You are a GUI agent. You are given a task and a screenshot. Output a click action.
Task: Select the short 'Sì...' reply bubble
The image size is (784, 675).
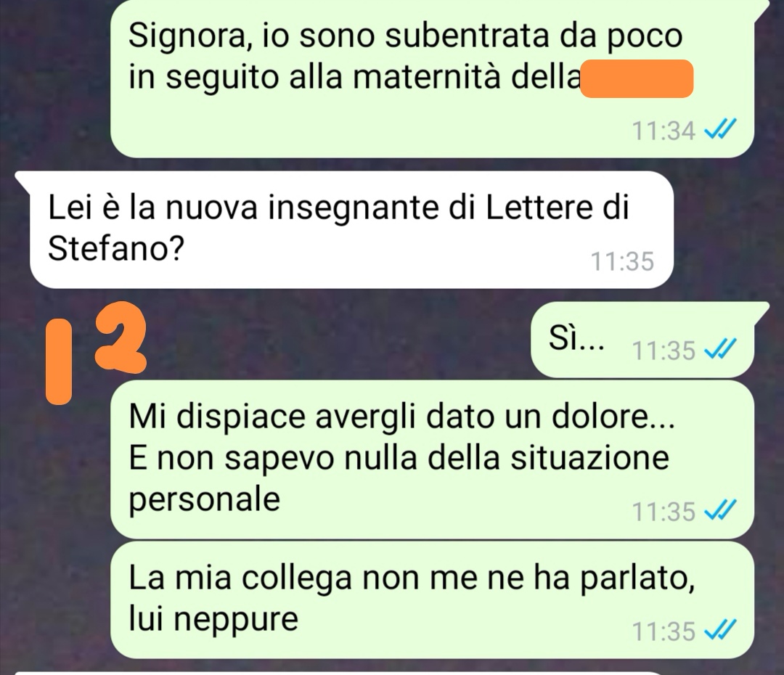point(642,340)
